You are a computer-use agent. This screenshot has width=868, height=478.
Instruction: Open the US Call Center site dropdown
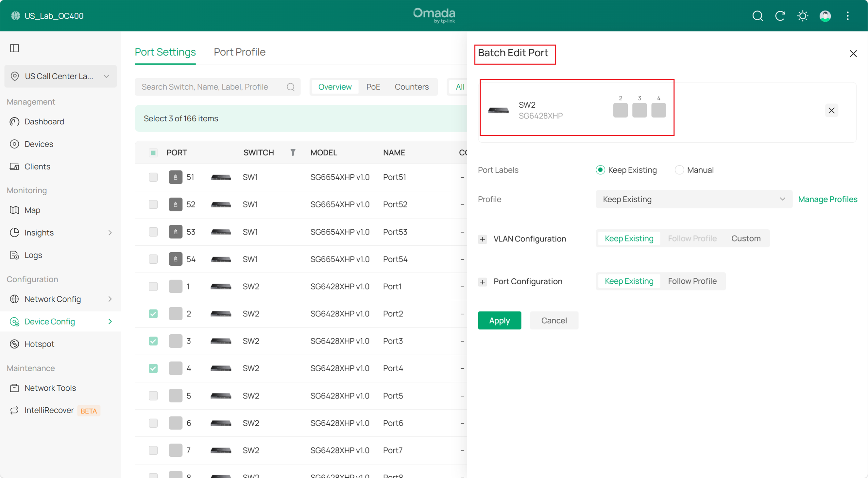tap(61, 76)
